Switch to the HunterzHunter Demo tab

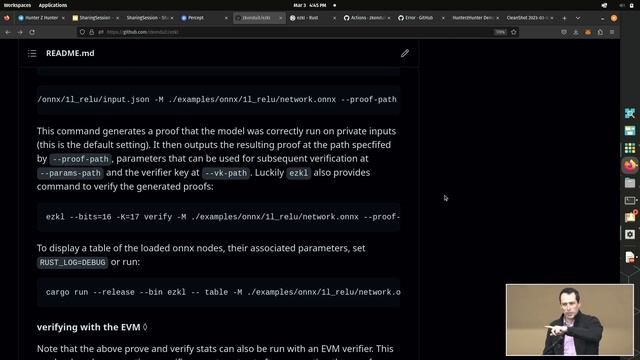click(x=475, y=18)
